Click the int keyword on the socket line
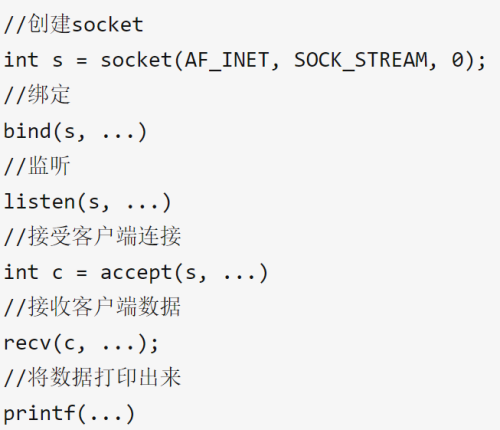The width and height of the screenshot is (500, 430). pyautogui.click(x=21, y=60)
